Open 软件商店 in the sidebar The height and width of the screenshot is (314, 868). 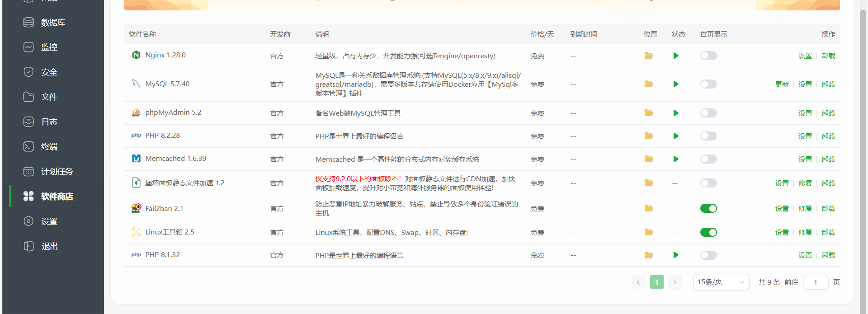(54, 196)
